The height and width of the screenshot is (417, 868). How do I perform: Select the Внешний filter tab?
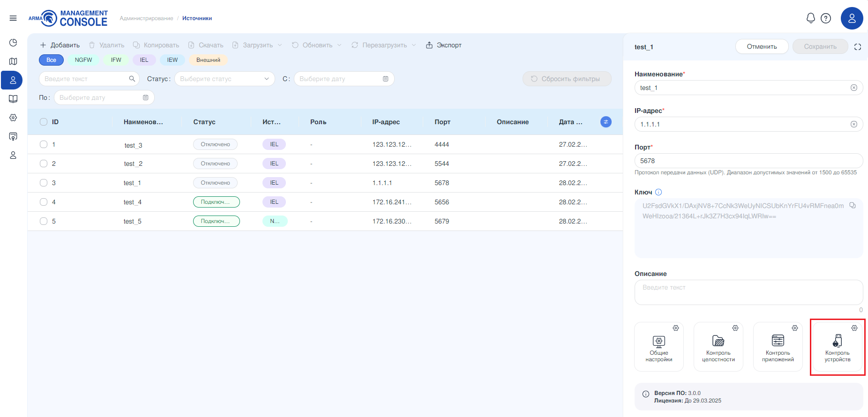(208, 60)
